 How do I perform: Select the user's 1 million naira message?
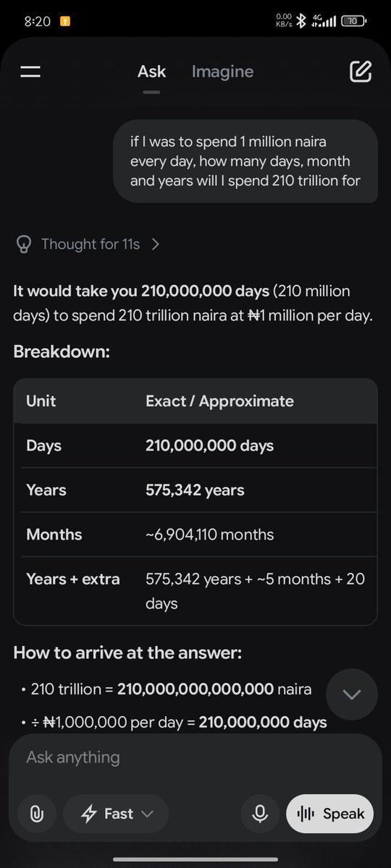[x=245, y=161]
